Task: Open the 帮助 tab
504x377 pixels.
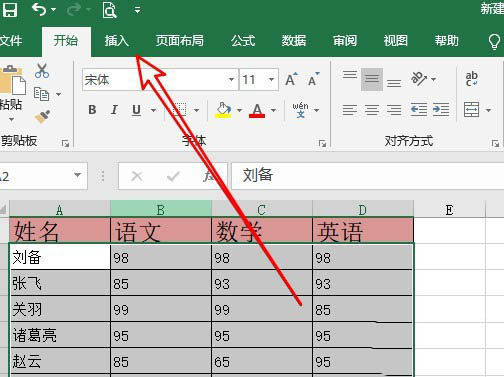Action: tap(446, 41)
